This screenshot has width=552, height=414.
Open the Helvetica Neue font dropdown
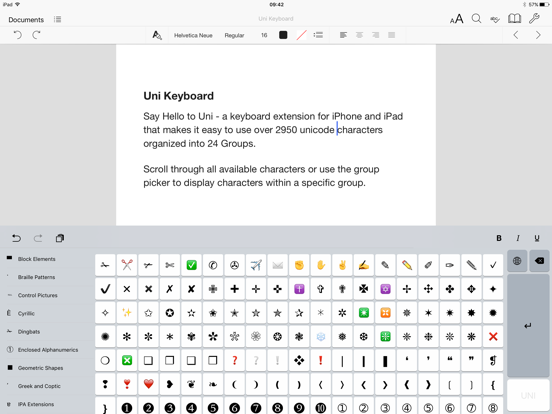tap(193, 35)
